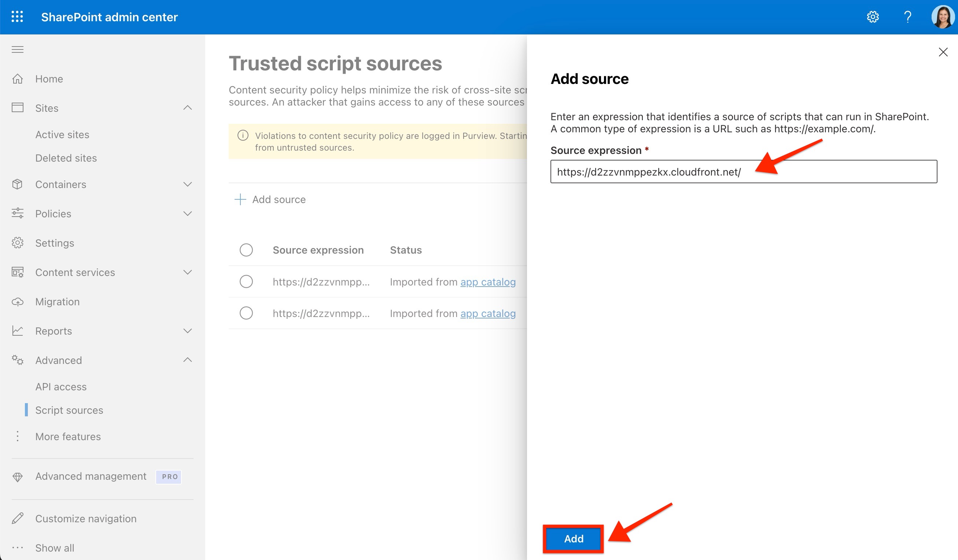Click the Add button to confirm source
Image resolution: width=958 pixels, height=560 pixels.
tap(573, 538)
